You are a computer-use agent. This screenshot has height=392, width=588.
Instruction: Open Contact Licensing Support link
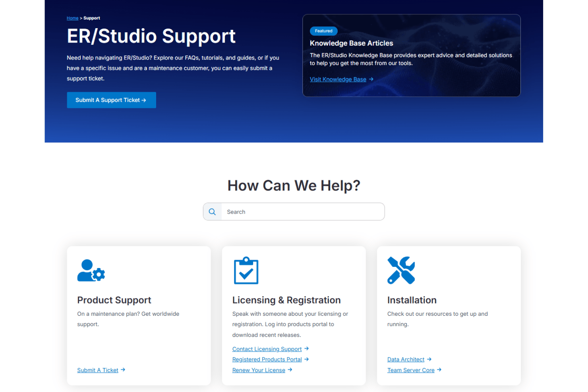click(x=267, y=349)
